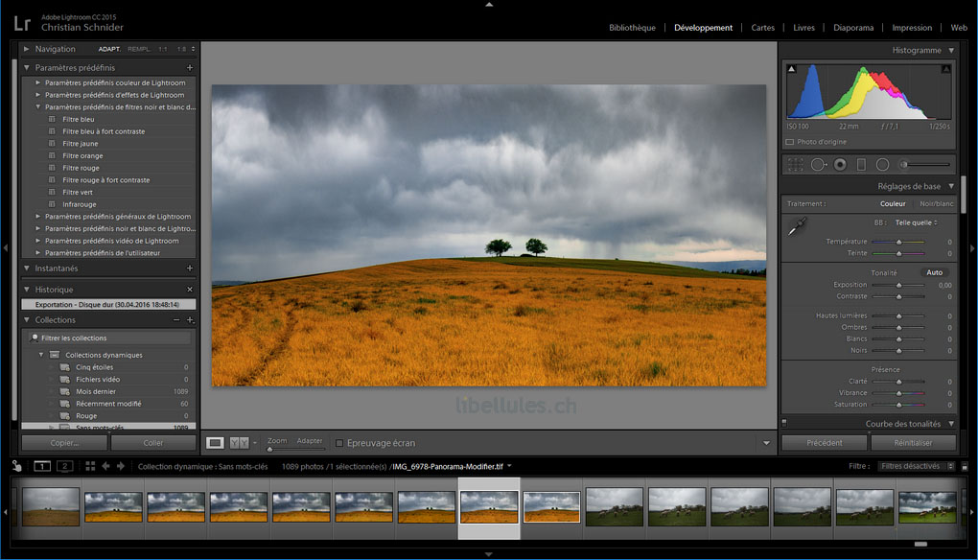The width and height of the screenshot is (978, 560).
Task: Click the Coller button
Action: (152, 443)
